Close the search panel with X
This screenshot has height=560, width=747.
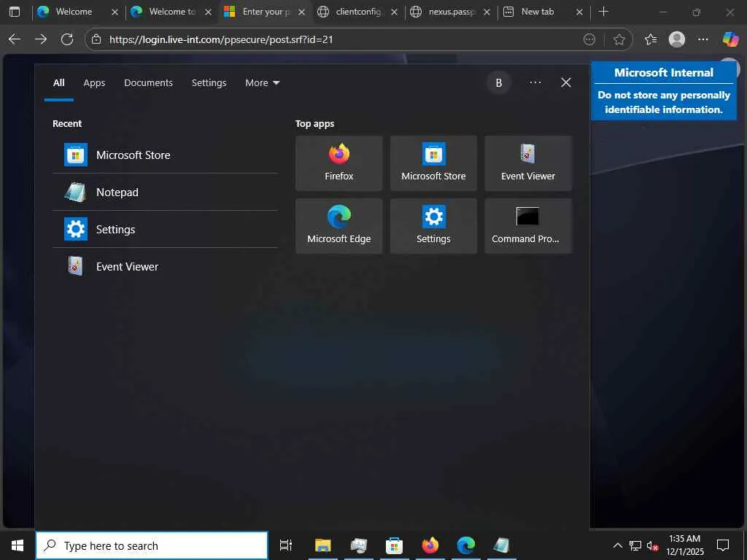565,82
